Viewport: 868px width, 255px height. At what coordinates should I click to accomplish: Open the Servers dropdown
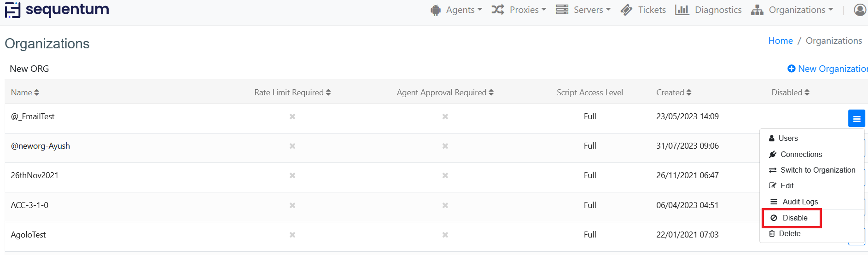(x=583, y=10)
